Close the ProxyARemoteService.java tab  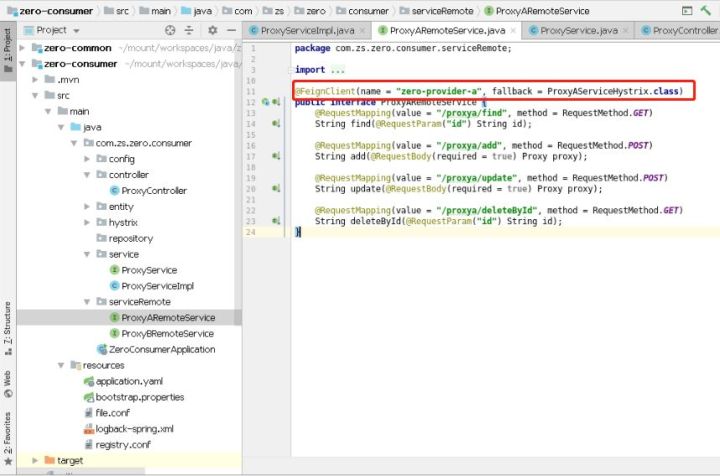point(513,31)
